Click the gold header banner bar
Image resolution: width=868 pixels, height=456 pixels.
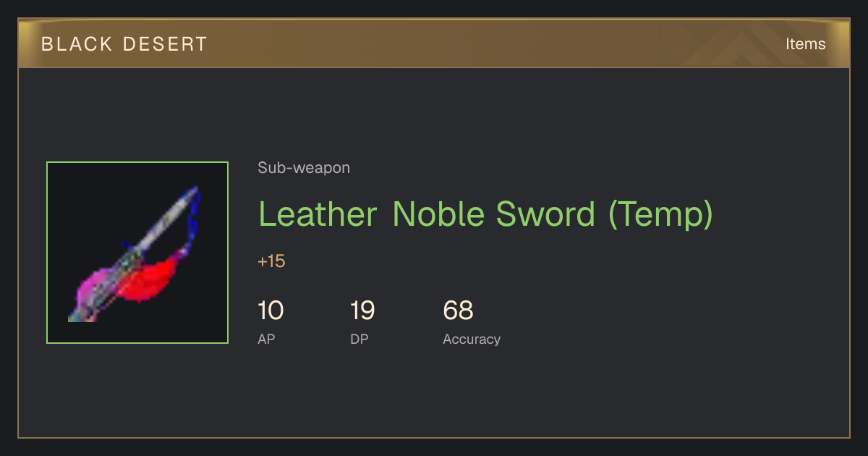pyautogui.click(x=434, y=43)
